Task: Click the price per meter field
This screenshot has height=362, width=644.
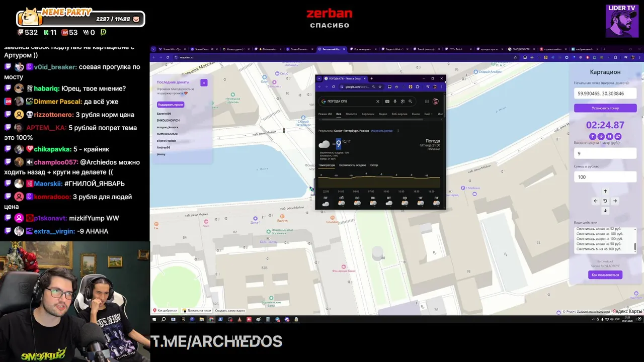Action: [605, 153]
